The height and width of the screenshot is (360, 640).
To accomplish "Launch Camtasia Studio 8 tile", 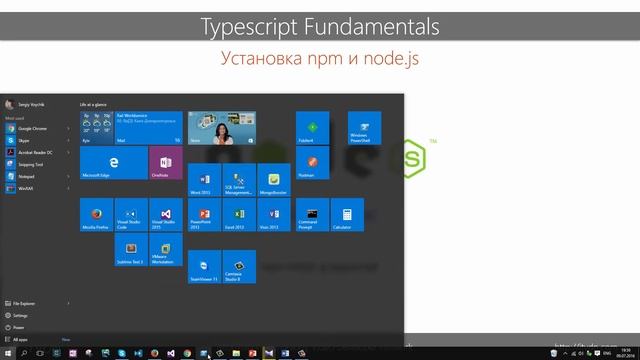I will coord(239,267).
